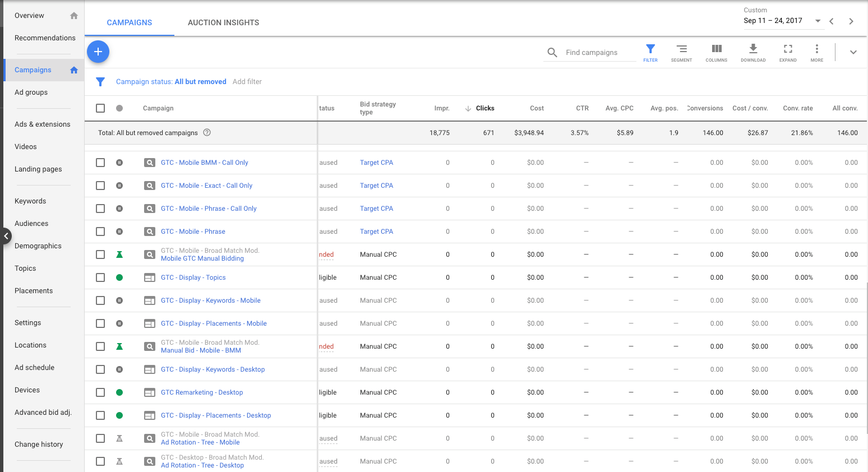Screen dimensions: 868x472
Task: Click the Download toolbar icon
Action: 753,53
